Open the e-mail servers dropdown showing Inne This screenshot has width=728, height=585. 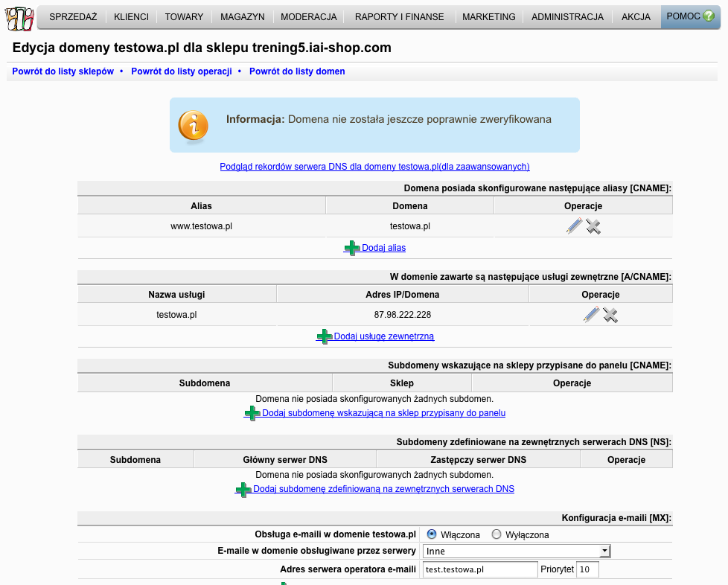517,551
